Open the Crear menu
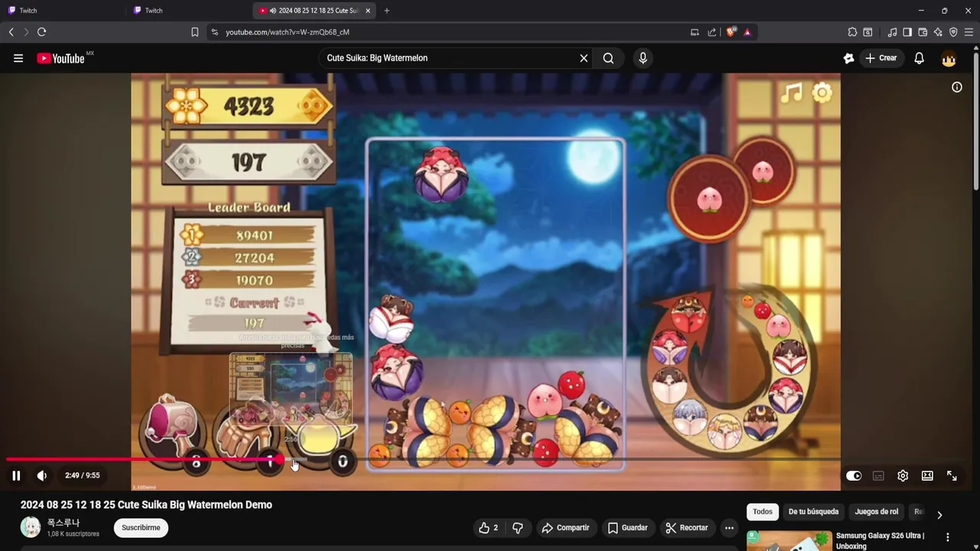 (881, 58)
